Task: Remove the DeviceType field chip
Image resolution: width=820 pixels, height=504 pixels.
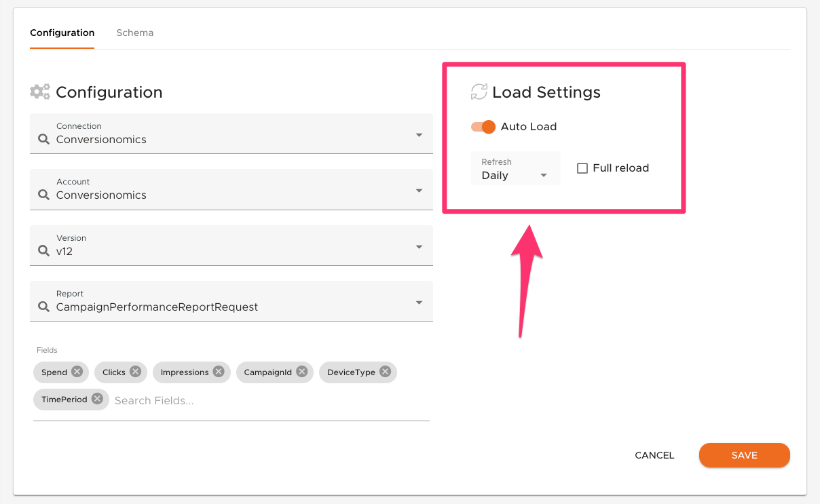Action: tap(385, 372)
